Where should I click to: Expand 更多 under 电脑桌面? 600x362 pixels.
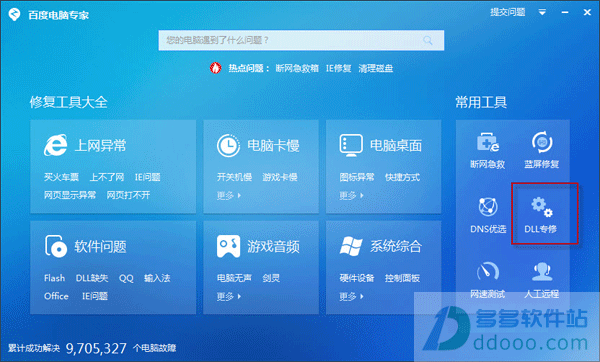pos(351,196)
